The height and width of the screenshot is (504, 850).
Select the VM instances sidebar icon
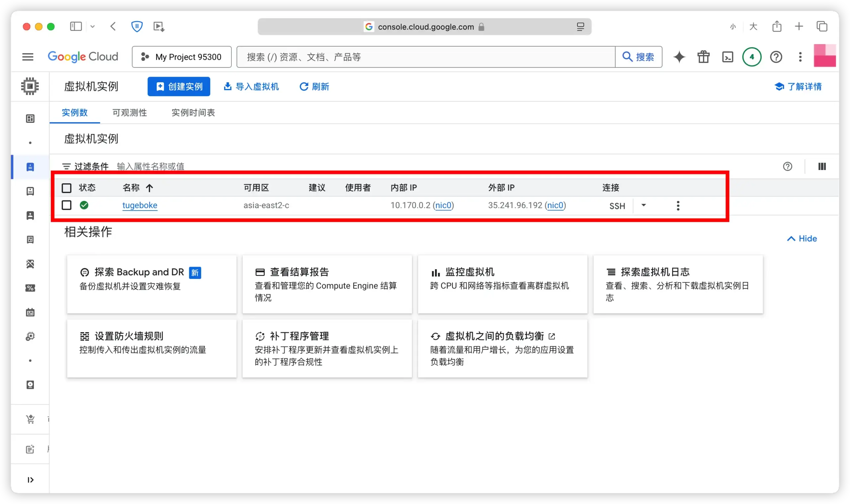click(x=30, y=167)
